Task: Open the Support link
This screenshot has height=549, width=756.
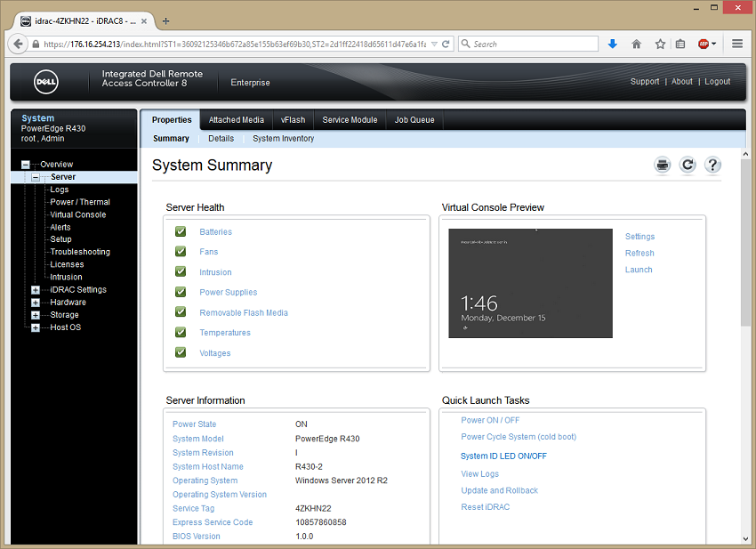Action: tap(645, 82)
